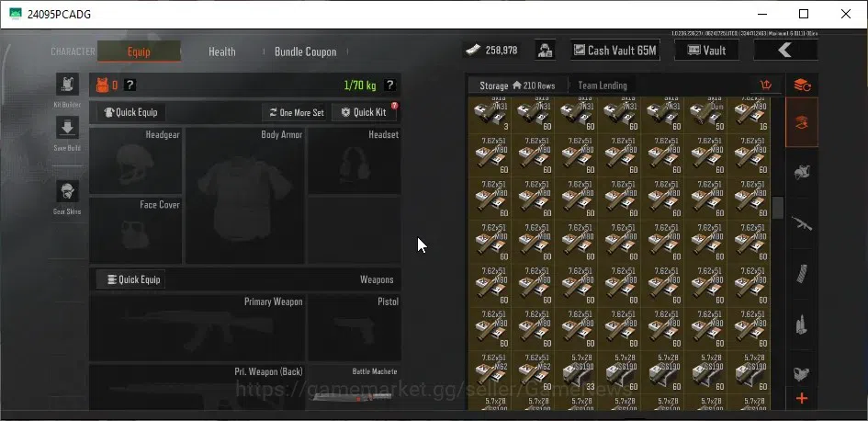Open help question mark beside 1/70 kg
This screenshot has height=421, width=868.
pos(389,85)
